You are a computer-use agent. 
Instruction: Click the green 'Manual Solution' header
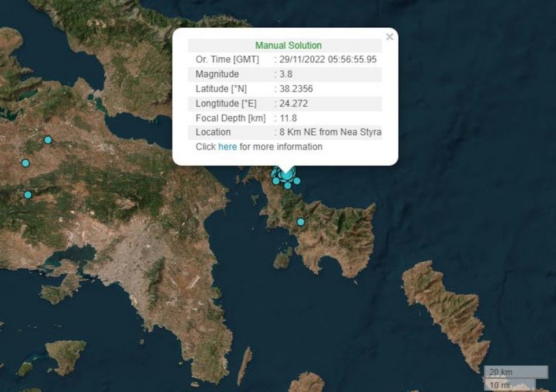288,45
